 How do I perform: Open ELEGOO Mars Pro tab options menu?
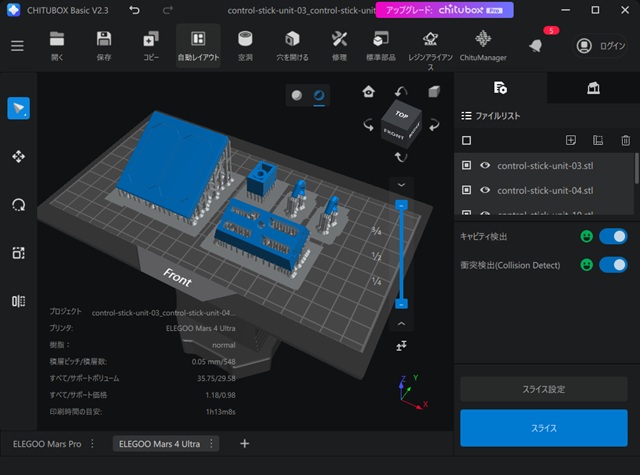93,443
